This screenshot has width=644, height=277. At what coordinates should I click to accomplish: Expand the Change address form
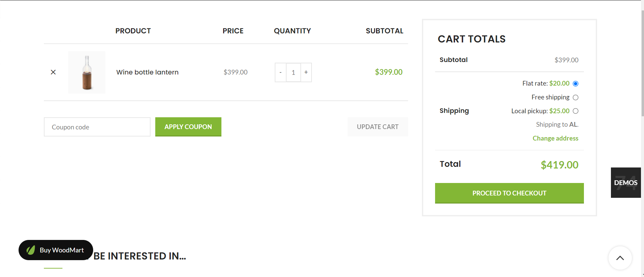[555, 138]
